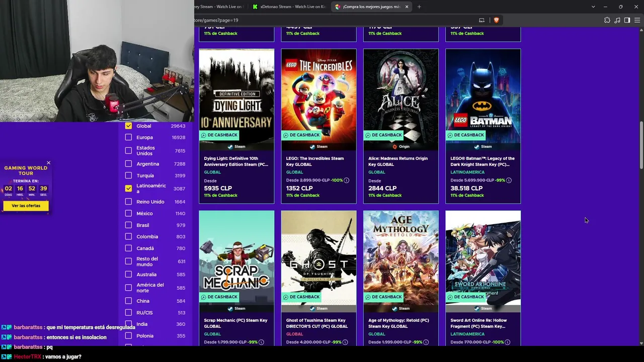Click the address bar URL field
This screenshot has height=362, width=644.
tap(332, 20)
